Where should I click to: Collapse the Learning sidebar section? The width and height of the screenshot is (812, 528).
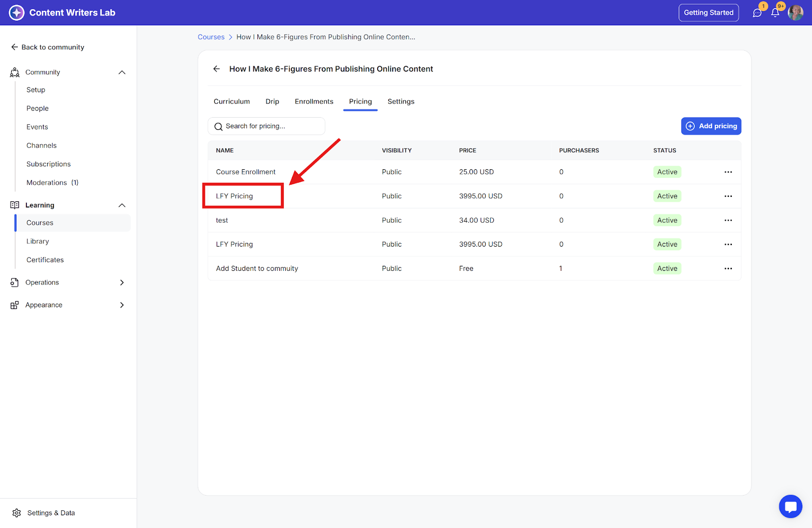pos(122,205)
